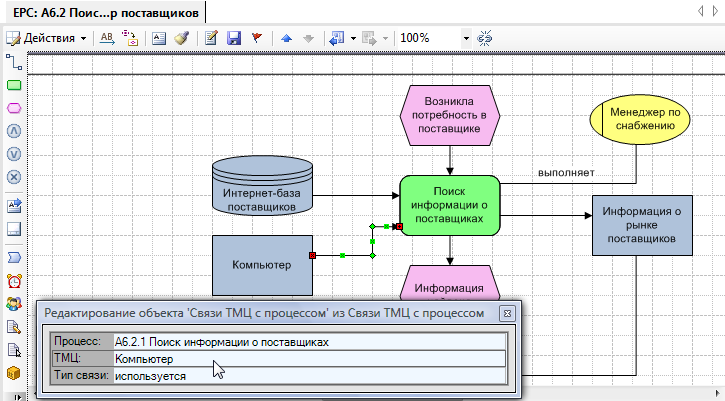This screenshot has width=725, height=401.
Task: Expand the back navigation history dropdown arrow
Action: 353,38
